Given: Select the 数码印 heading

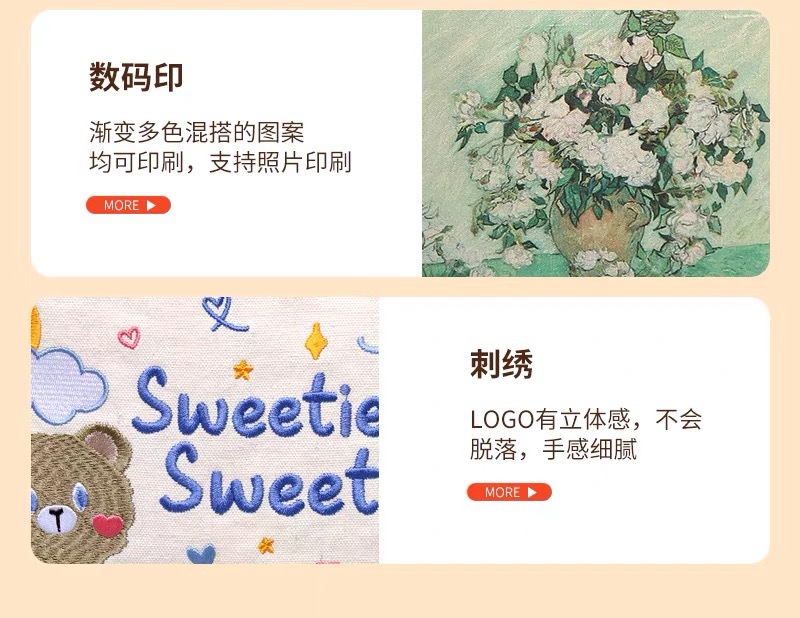Looking at the screenshot, I should pos(136,77).
